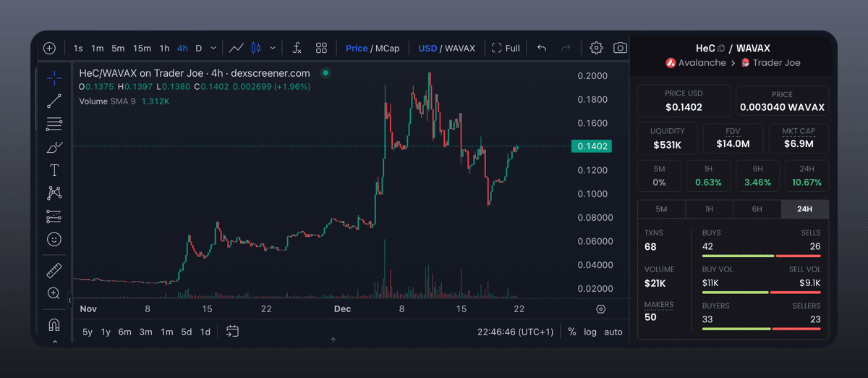Copy HeC token address icon
This screenshot has height=378, width=868.
pos(721,49)
